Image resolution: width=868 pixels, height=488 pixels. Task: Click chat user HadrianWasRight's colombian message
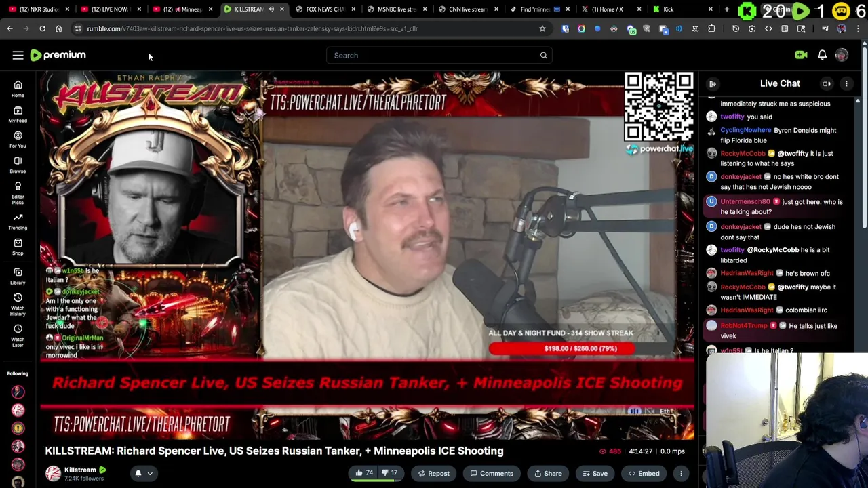tap(773, 310)
